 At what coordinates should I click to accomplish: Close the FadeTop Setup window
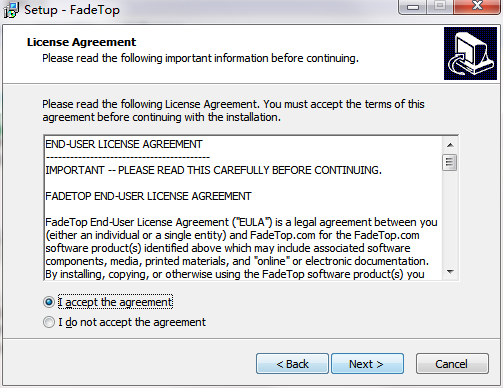[x=477, y=7]
